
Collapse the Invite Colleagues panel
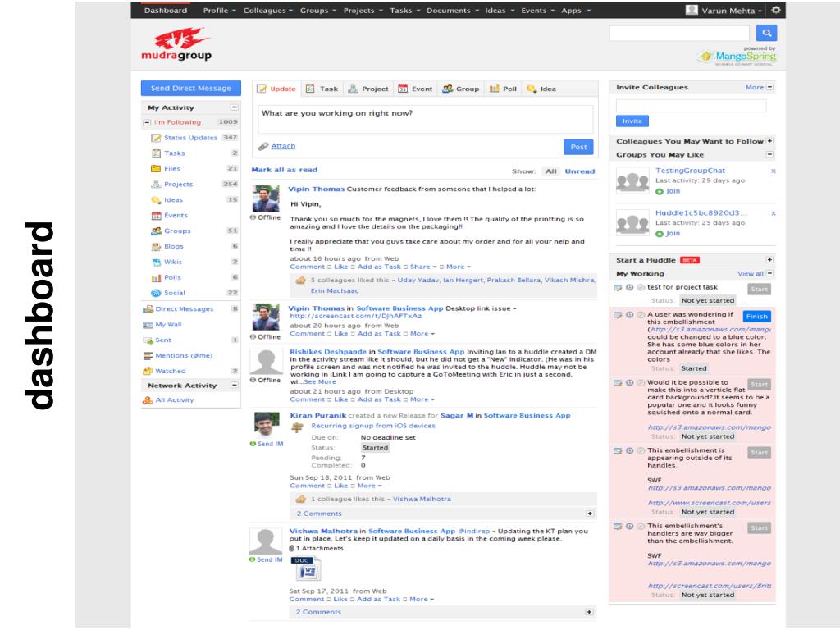point(769,87)
